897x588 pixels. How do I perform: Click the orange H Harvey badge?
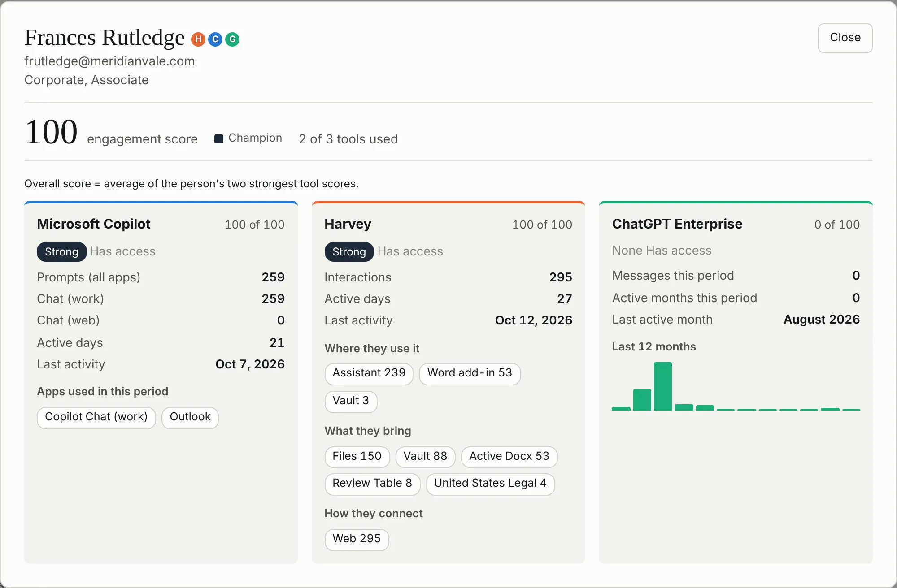(198, 39)
